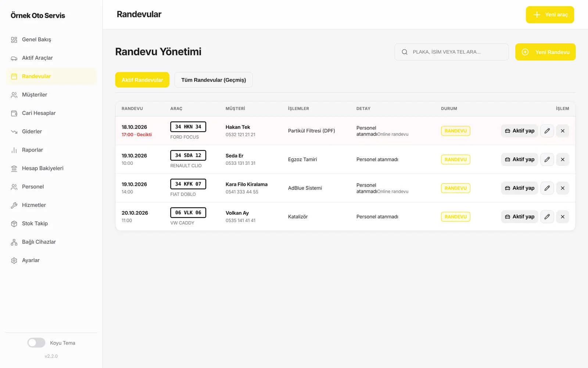This screenshot has height=368, width=588.
Task: Activate the 06 VLK 06 vehicle appointment
Action: click(x=520, y=217)
